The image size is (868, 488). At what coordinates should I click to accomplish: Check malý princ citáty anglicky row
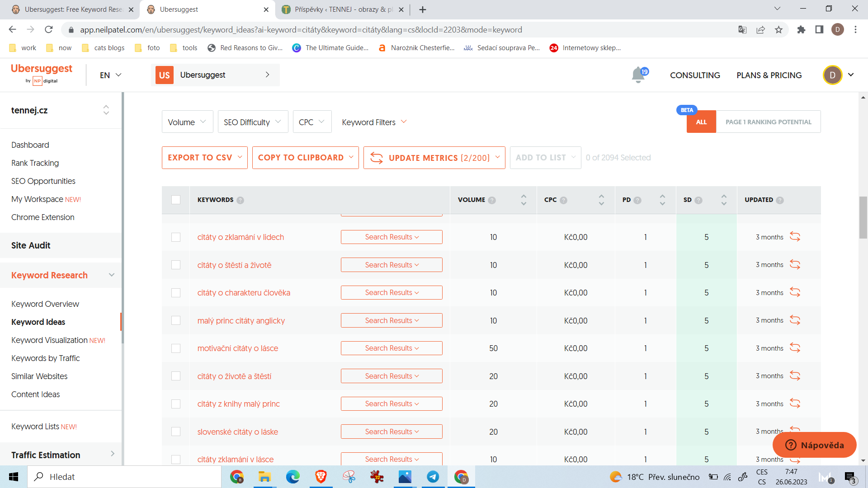click(176, 320)
